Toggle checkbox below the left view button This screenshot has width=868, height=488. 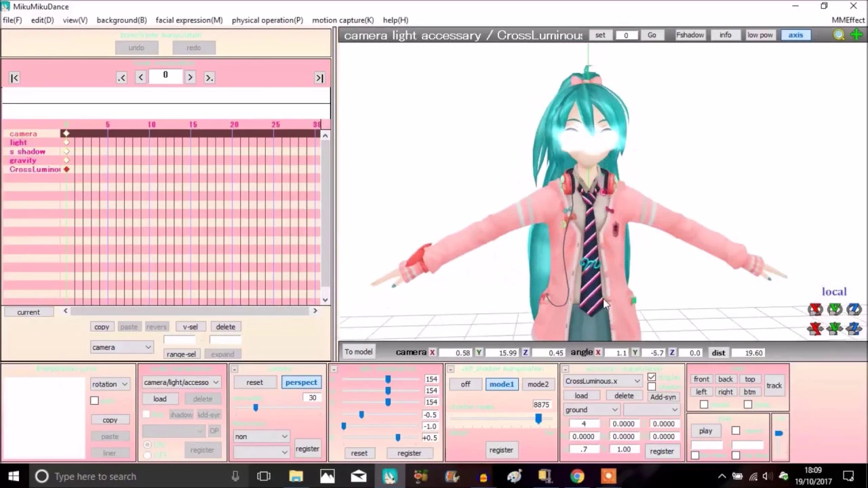pyautogui.click(x=704, y=405)
